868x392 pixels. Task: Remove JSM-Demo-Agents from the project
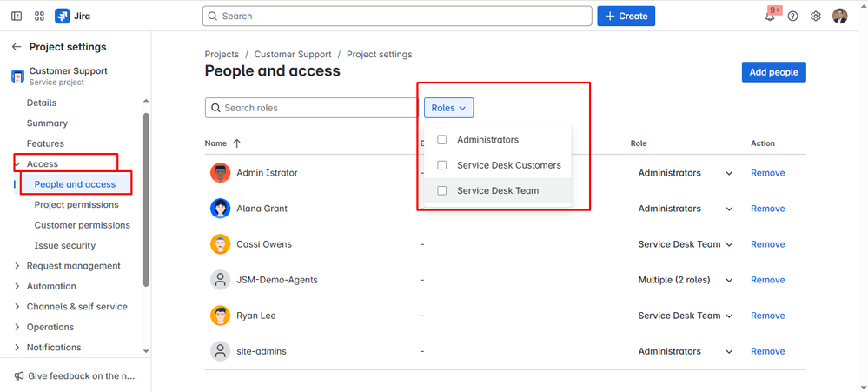(x=767, y=280)
